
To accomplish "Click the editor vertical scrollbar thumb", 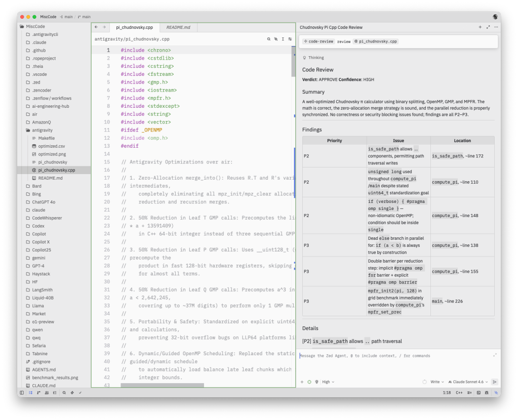I will [x=293, y=61].
